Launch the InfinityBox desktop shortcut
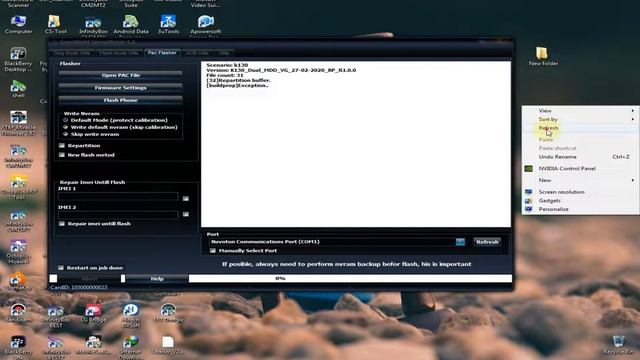 pyautogui.click(x=93, y=24)
